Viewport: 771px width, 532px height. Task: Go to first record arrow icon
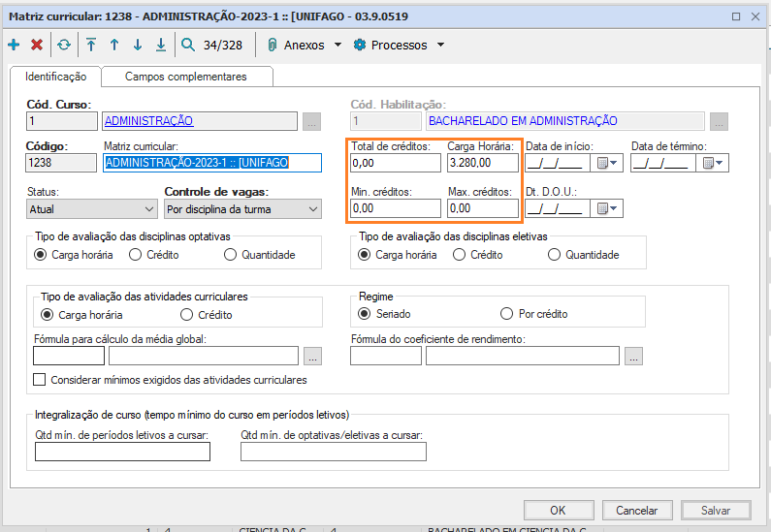[x=91, y=45]
